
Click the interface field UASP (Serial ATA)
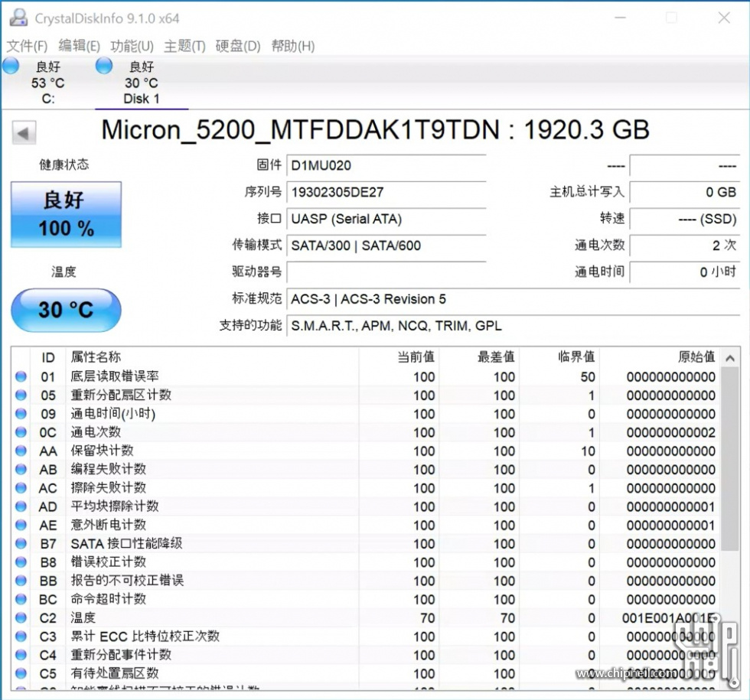point(386,220)
